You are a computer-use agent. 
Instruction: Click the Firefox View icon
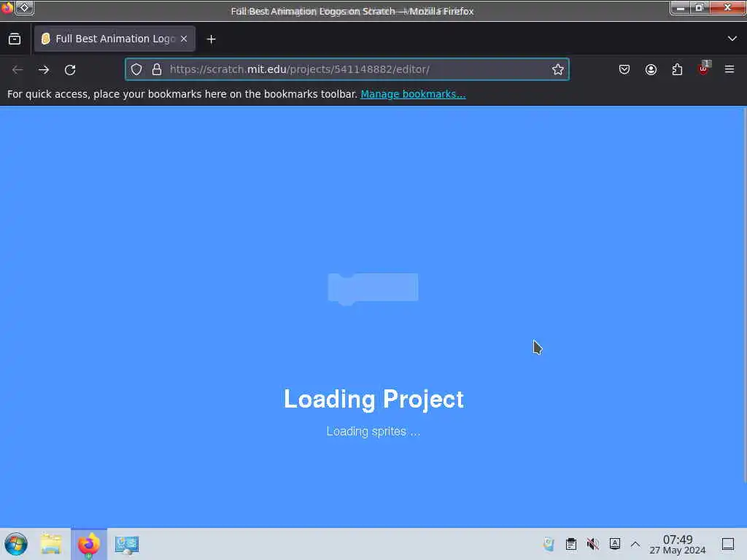(x=15, y=39)
